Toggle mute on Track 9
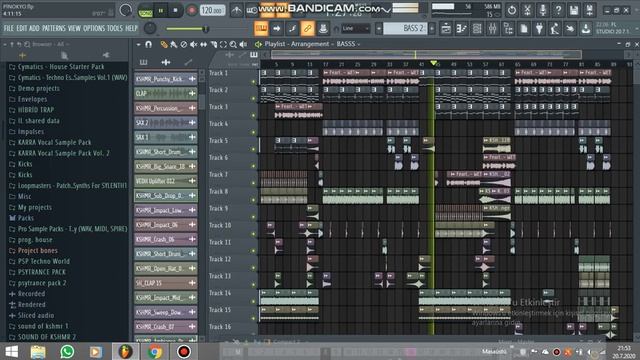The image size is (640, 360). (x=253, y=217)
